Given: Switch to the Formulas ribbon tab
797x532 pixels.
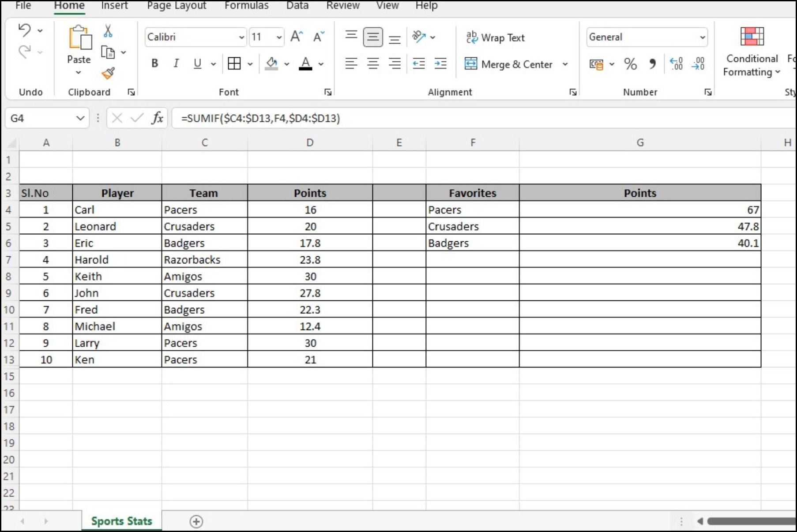Looking at the screenshot, I should tap(246, 6).
